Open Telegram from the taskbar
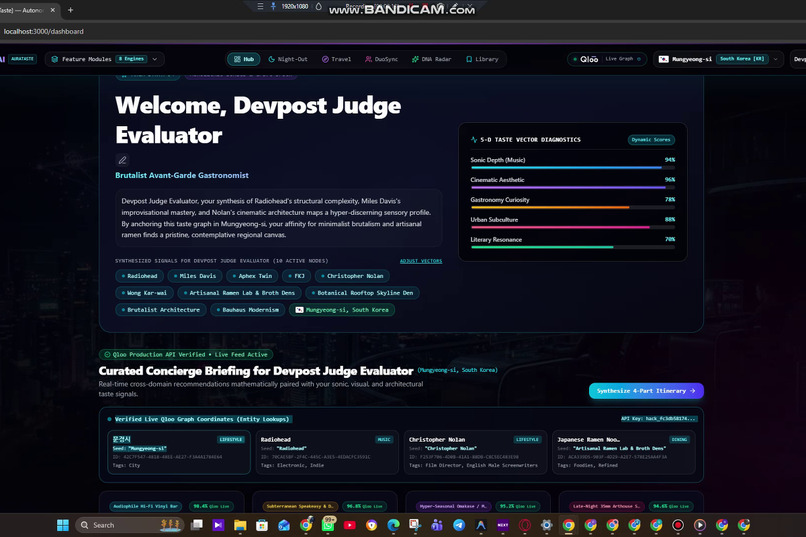 tap(459, 525)
